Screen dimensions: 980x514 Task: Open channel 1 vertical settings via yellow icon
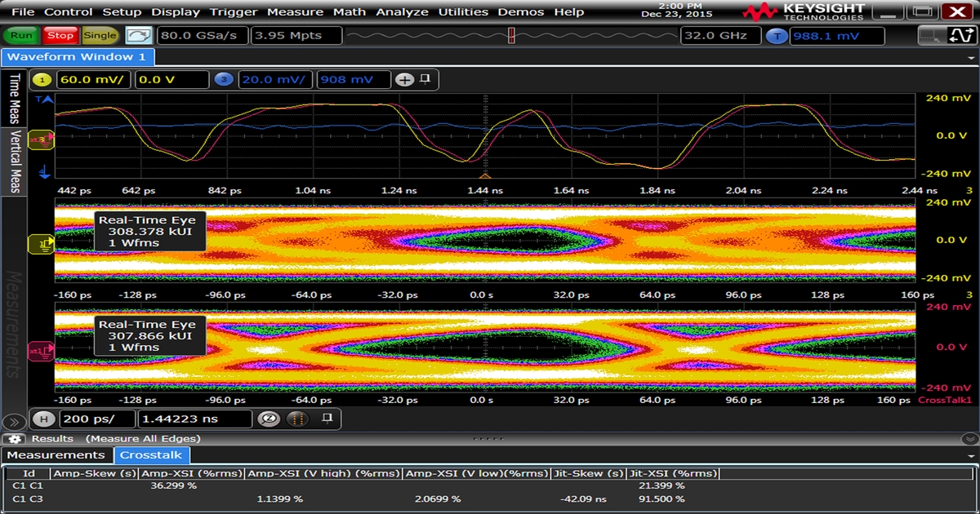(42, 80)
